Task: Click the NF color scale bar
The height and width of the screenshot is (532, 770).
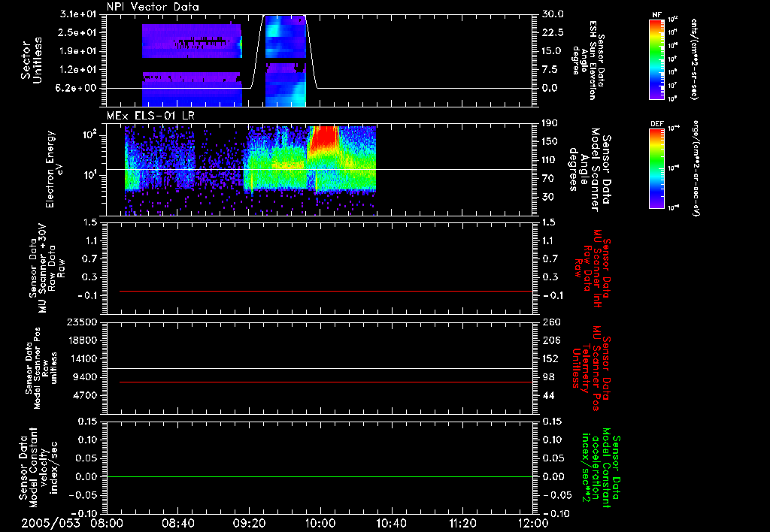Action: (x=656, y=59)
